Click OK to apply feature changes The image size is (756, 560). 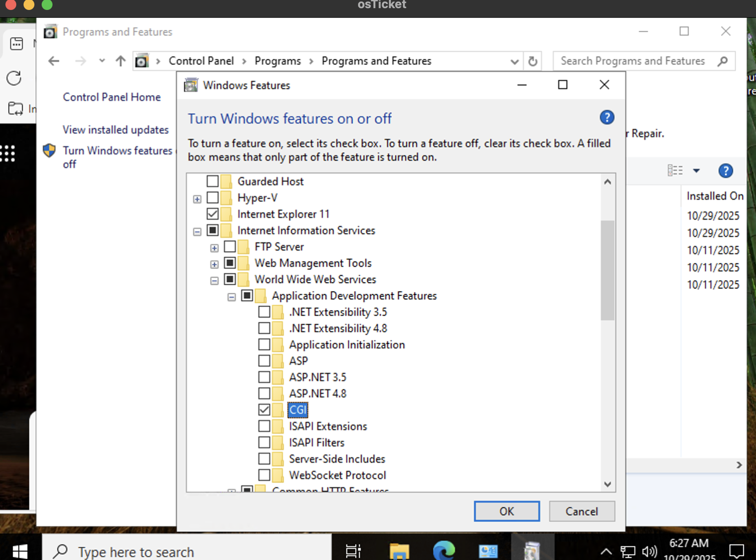(x=507, y=511)
